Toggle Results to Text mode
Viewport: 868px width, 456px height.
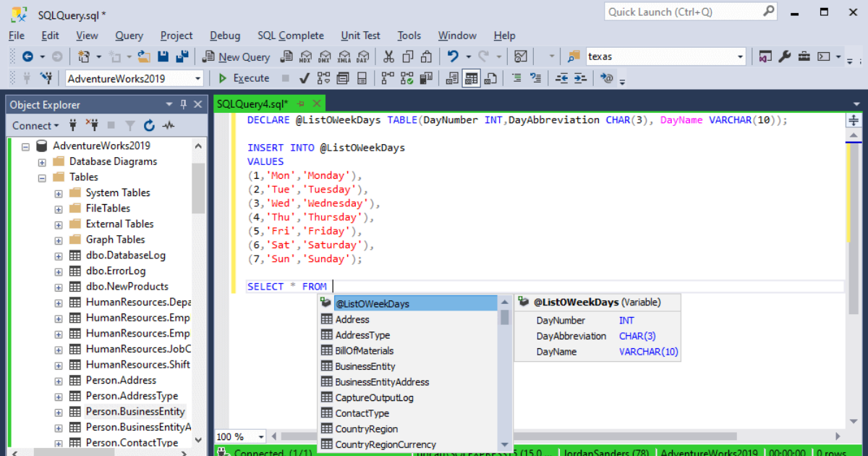[453, 78]
